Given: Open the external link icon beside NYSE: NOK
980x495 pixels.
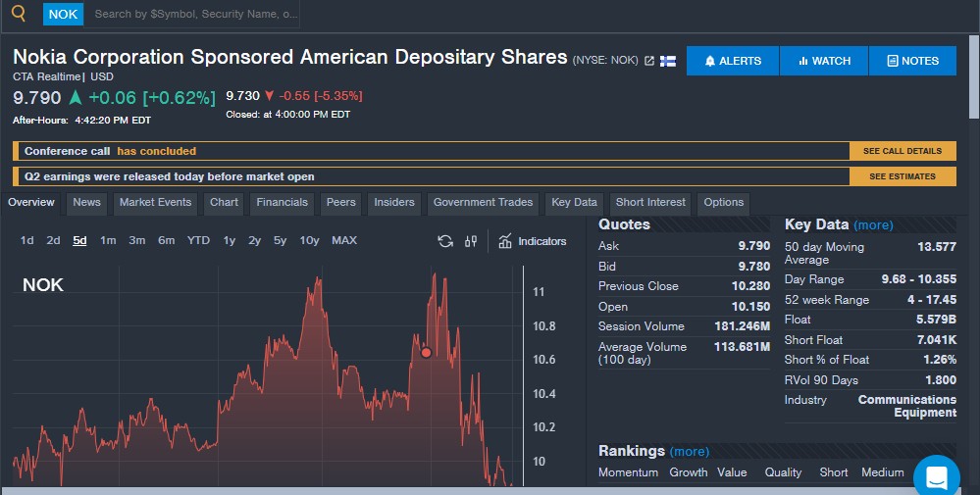Looking at the screenshot, I should (649, 61).
